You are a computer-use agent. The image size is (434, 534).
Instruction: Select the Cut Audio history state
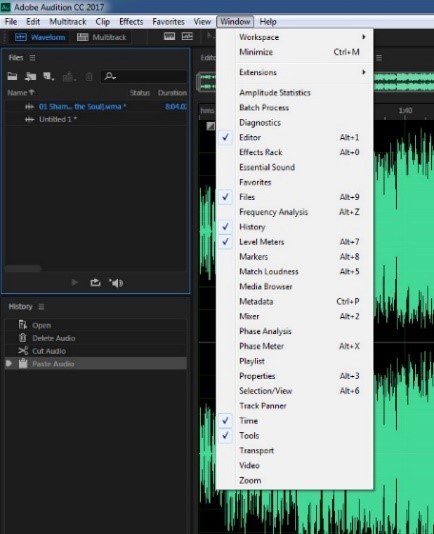pos(95,351)
